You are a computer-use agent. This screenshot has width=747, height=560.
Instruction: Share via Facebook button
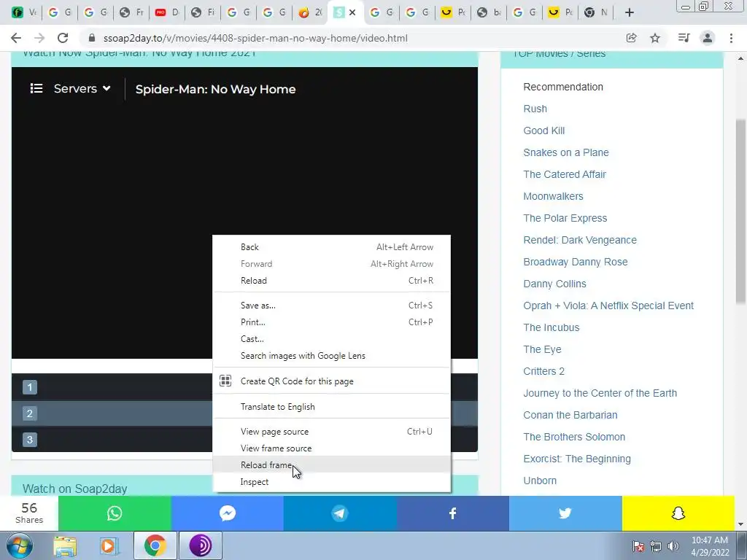pyautogui.click(x=452, y=513)
